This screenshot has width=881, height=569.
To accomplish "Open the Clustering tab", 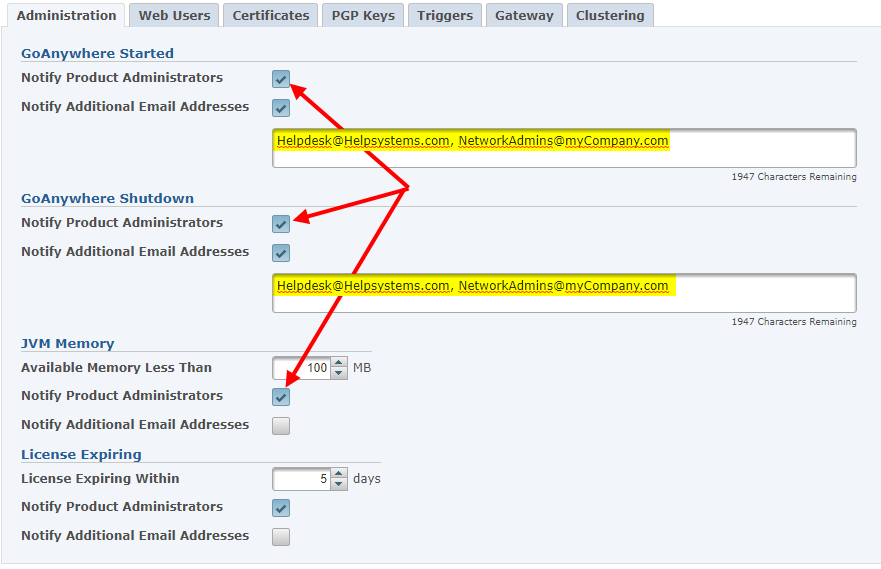I will [x=610, y=15].
